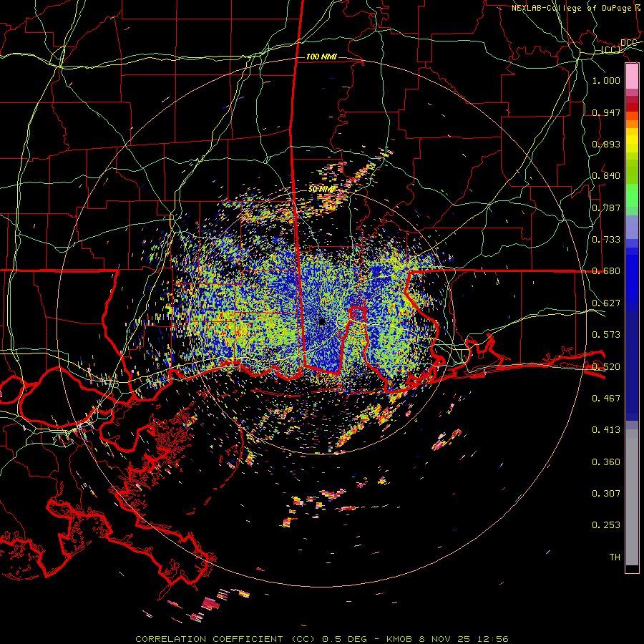This screenshot has width=644, height=644.
Task: Click the 50 NMI range ring label
Action: 321,190
